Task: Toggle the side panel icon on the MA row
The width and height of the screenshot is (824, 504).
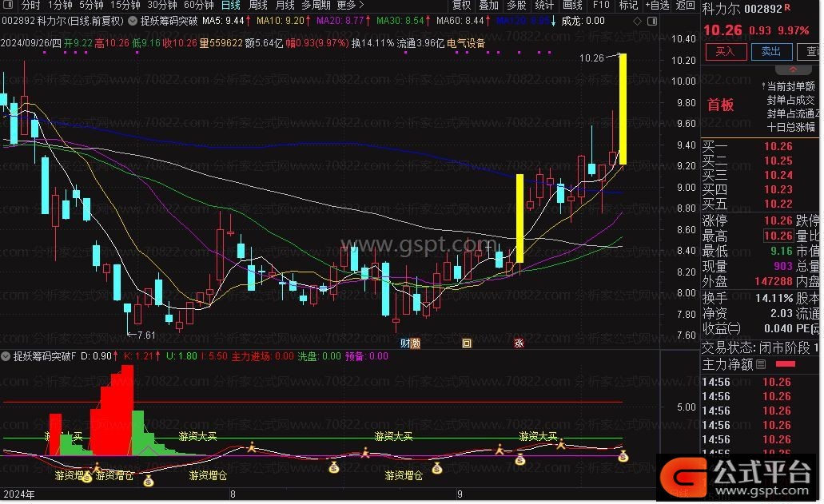Action: (652, 21)
